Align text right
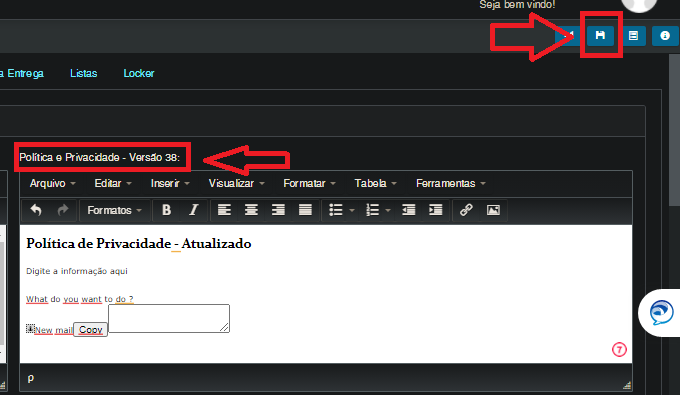The width and height of the screenshot is (680, 395). 278,210
